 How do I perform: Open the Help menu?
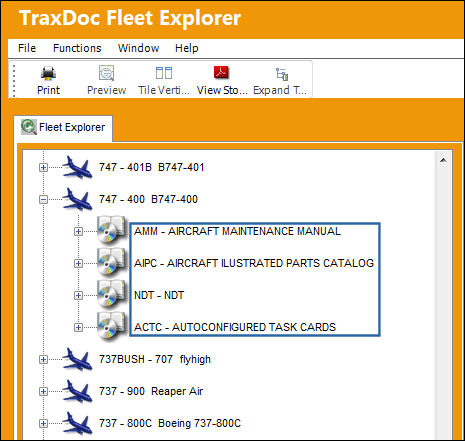tap(187, 48)
